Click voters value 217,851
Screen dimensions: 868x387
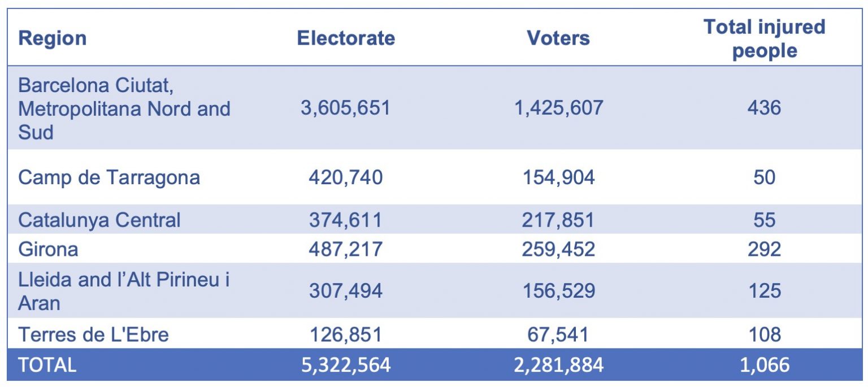point(558,220)
